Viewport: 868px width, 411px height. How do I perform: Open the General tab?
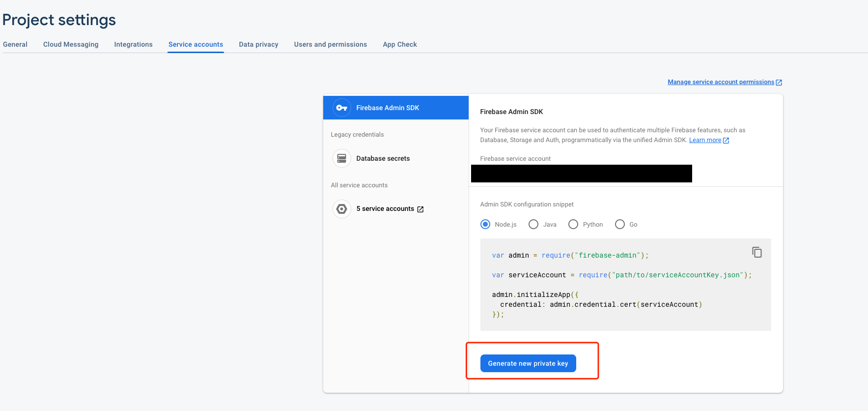pos(15,44)
